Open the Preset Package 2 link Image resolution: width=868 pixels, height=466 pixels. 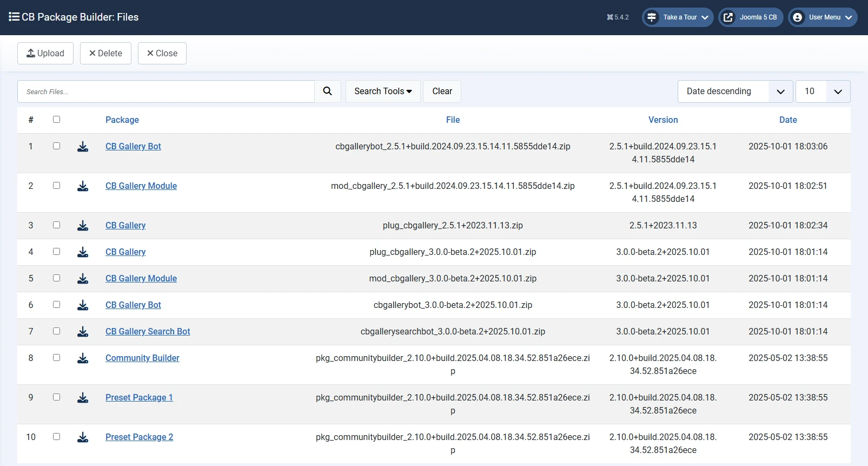[x=140, y=437]
